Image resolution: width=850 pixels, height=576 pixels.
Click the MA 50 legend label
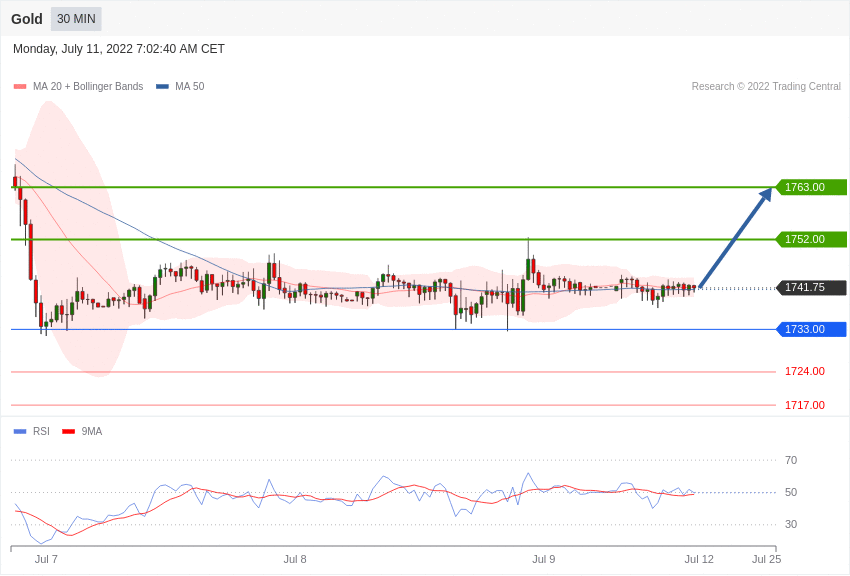coord(190,86)
